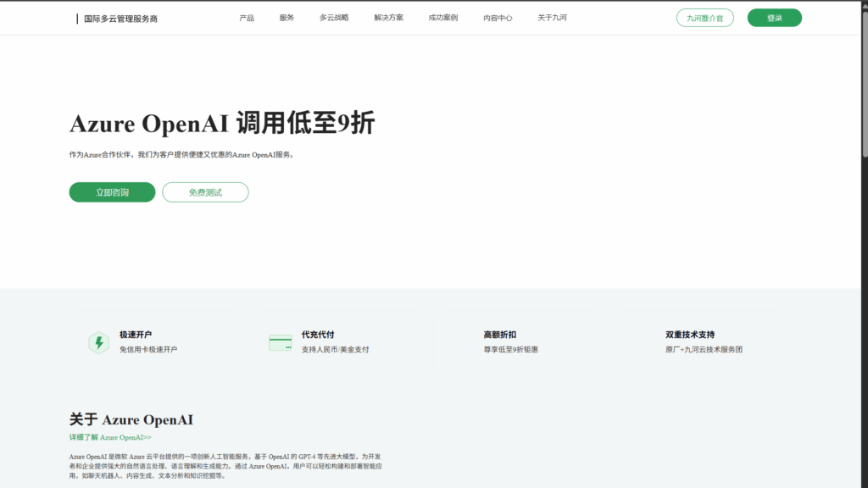
Task: Open 内容中心 from the top navigation
Action: click(498, 18)
